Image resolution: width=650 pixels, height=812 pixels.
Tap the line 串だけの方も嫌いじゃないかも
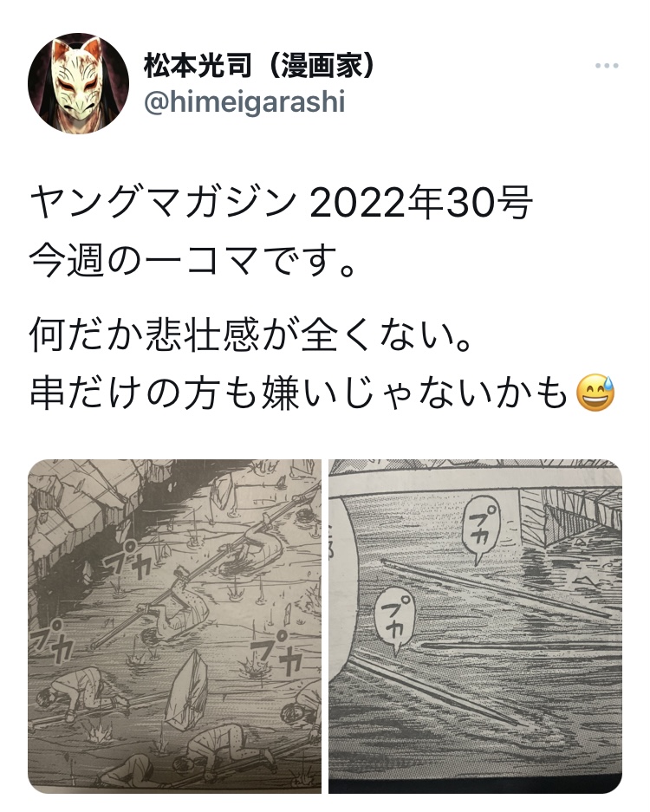click(x=299, y=393)
